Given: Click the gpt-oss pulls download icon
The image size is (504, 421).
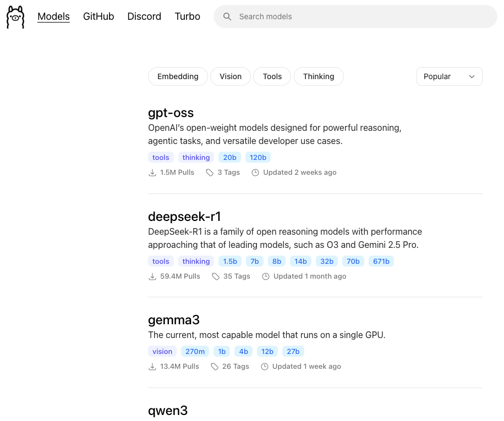Looking at the screenshot, I should pyautogui.click(x=152, y=173).
